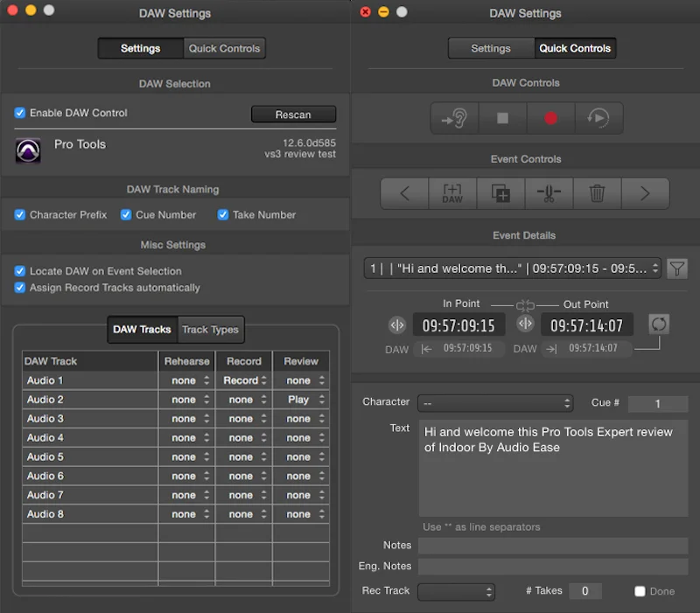The width and height of the screenshot is (700, 613).
Task: Open the Character dropdown
Action: [495, 404]
